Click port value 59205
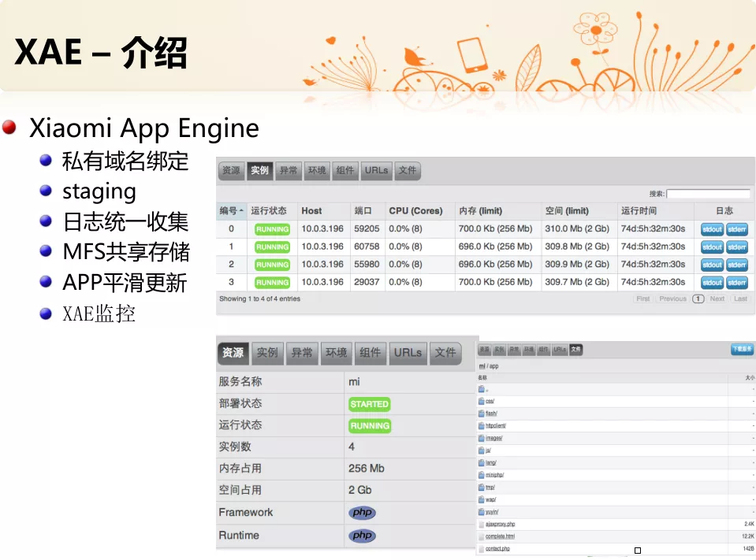Screen dimensions: 756x560 pyautogui.click(x=367, y=228)
